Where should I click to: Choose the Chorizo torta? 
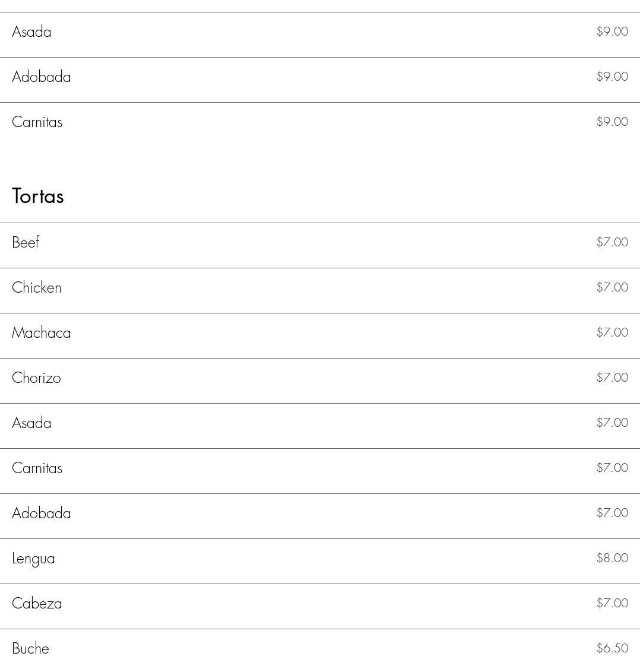[36, 378]
